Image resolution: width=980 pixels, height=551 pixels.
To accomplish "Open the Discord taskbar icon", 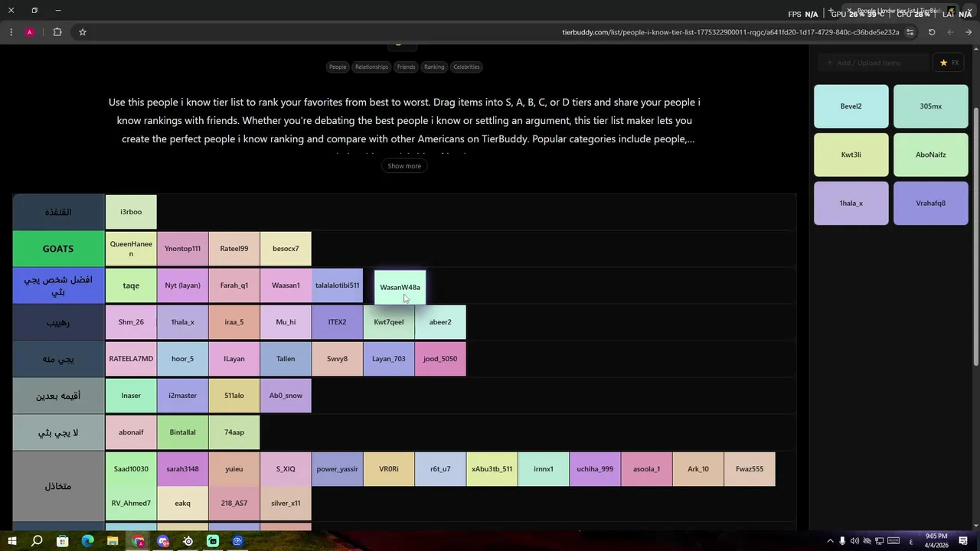I will (163, 541).
